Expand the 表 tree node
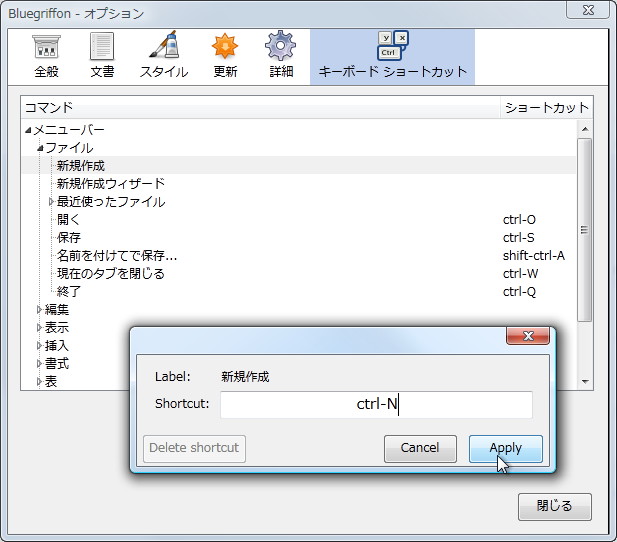Image resolution: width=617 pixels, height=542 pixels. (39, 381)
